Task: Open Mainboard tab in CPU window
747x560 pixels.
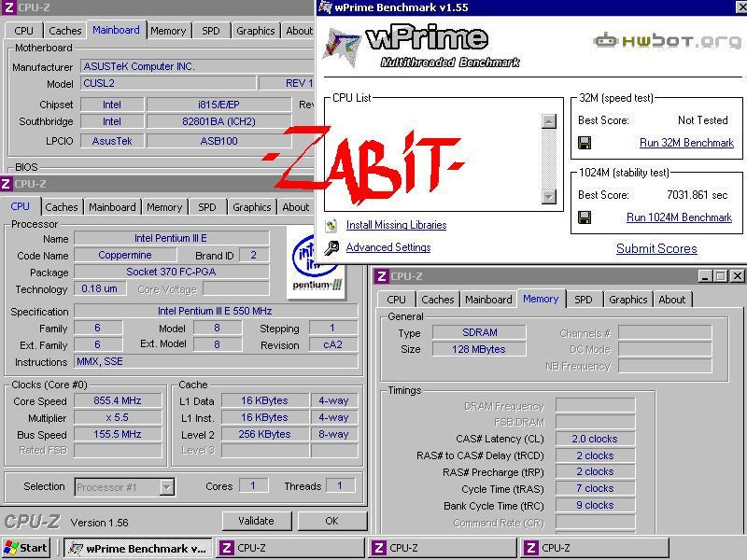Action: point(112,207)
